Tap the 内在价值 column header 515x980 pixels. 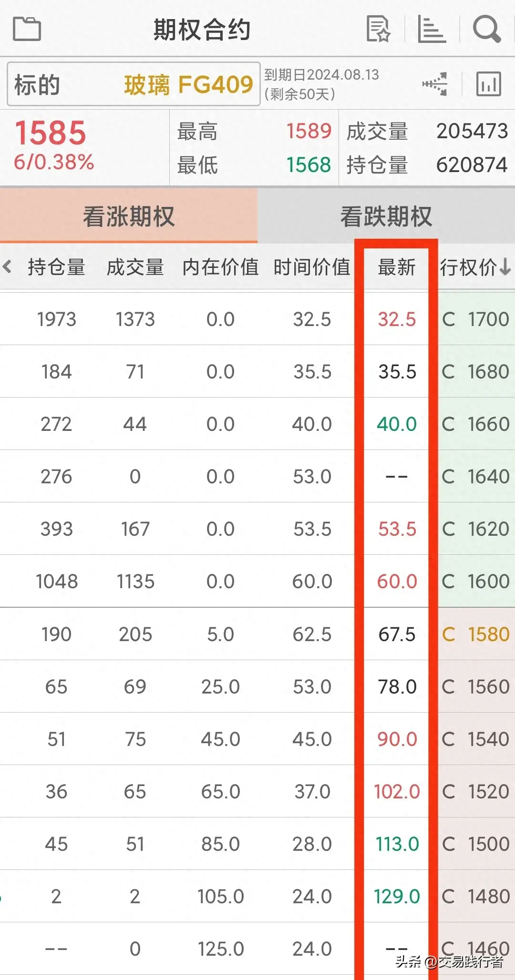(220, 267)
